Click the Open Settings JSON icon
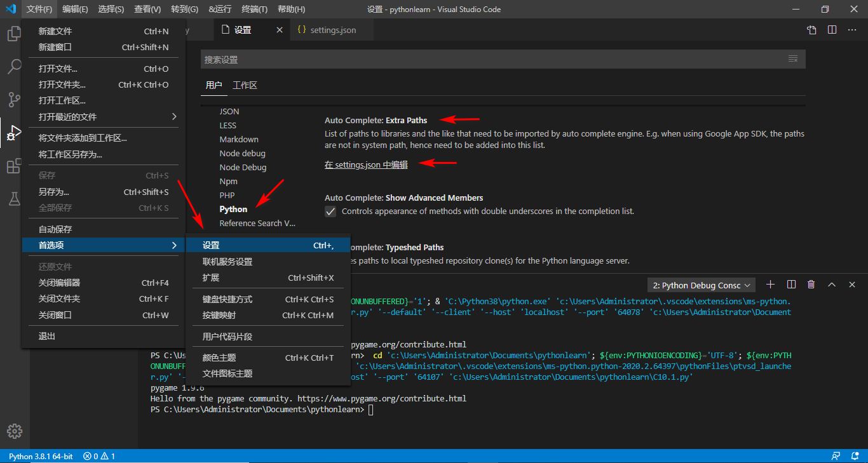 point(811,30)
